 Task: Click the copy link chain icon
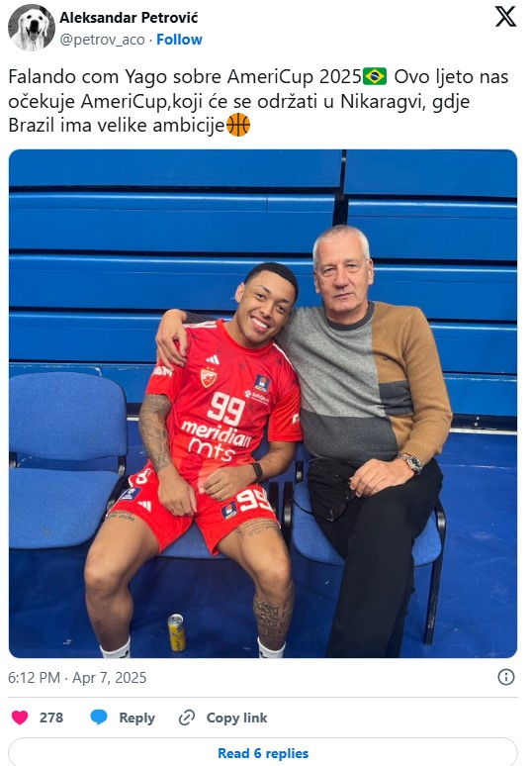(187, 718)
